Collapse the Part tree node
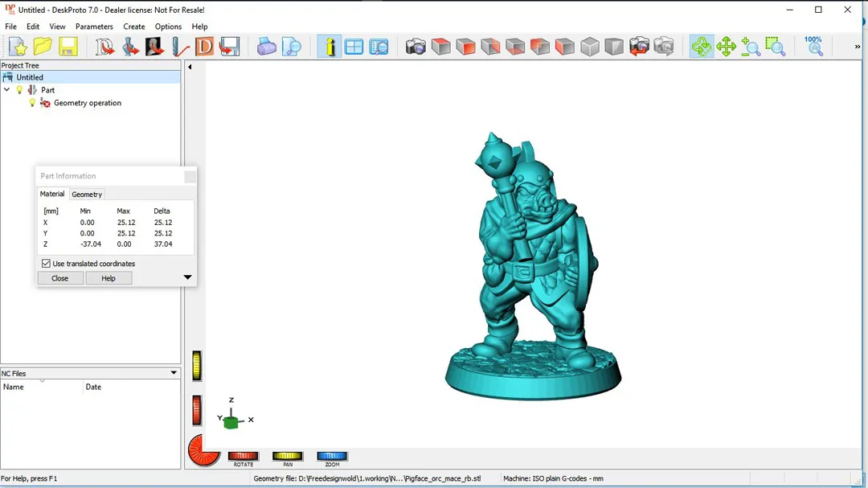The height and width of the screenshot is (488, 868). point(7,90)
